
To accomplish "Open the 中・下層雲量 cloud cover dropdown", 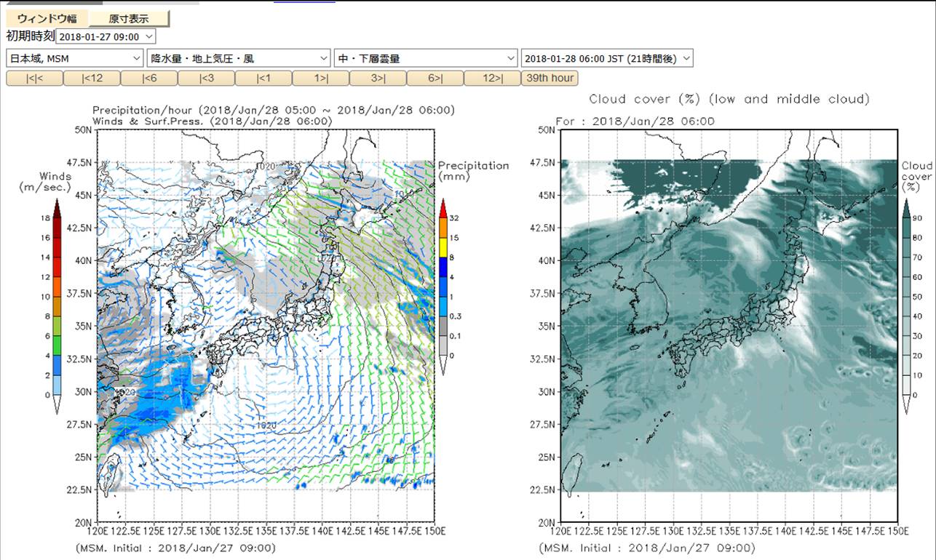I will pos(426,58).
